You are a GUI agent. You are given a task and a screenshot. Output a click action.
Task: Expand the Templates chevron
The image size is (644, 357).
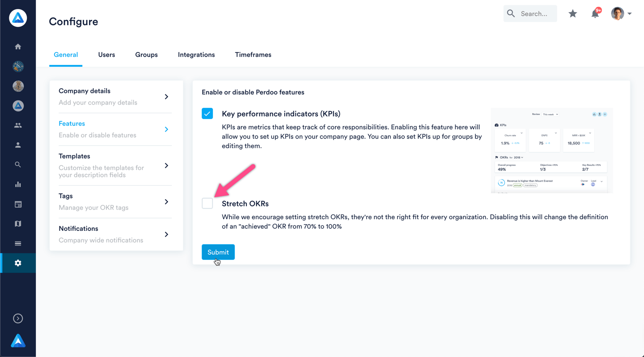point(166,166)
